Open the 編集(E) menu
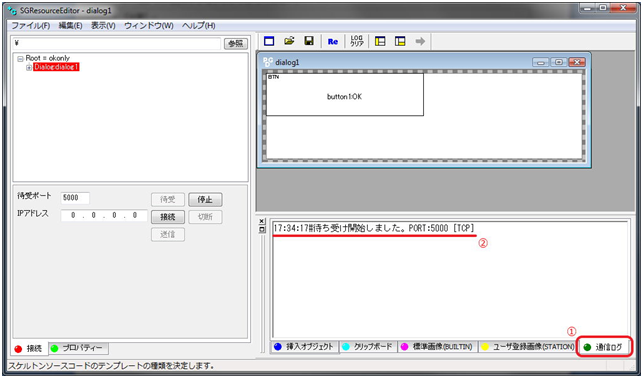The image size is (643, 378). tap(70, 25)
